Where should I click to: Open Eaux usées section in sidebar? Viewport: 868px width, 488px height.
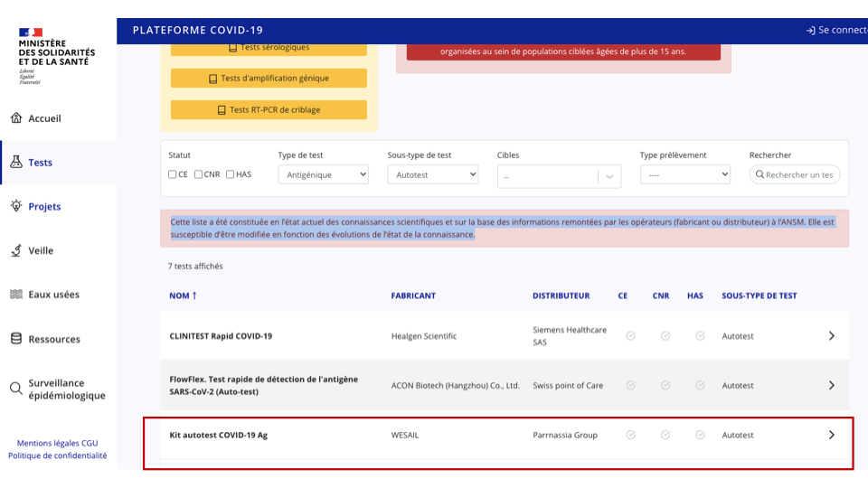58,295
